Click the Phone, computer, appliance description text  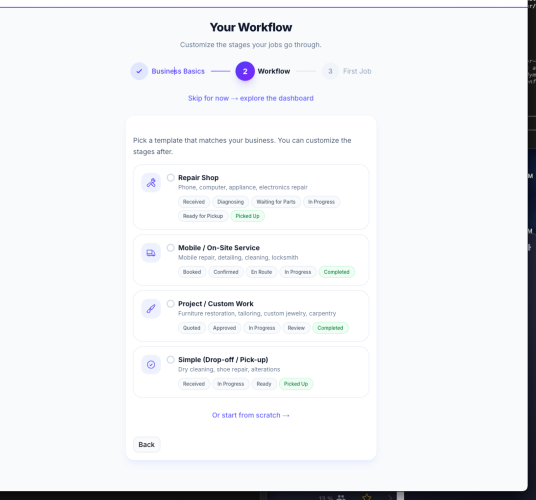click(243, 187)
